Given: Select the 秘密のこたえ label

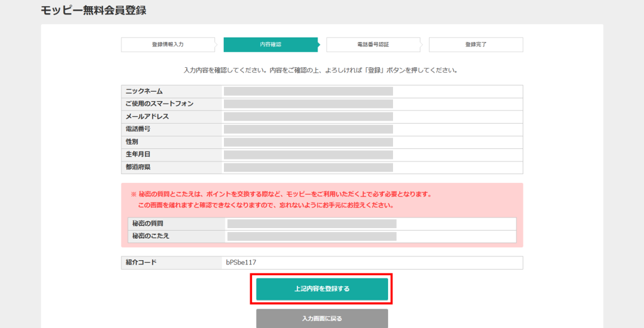Looking at the screenshot, I should click(x=150, y=236).
